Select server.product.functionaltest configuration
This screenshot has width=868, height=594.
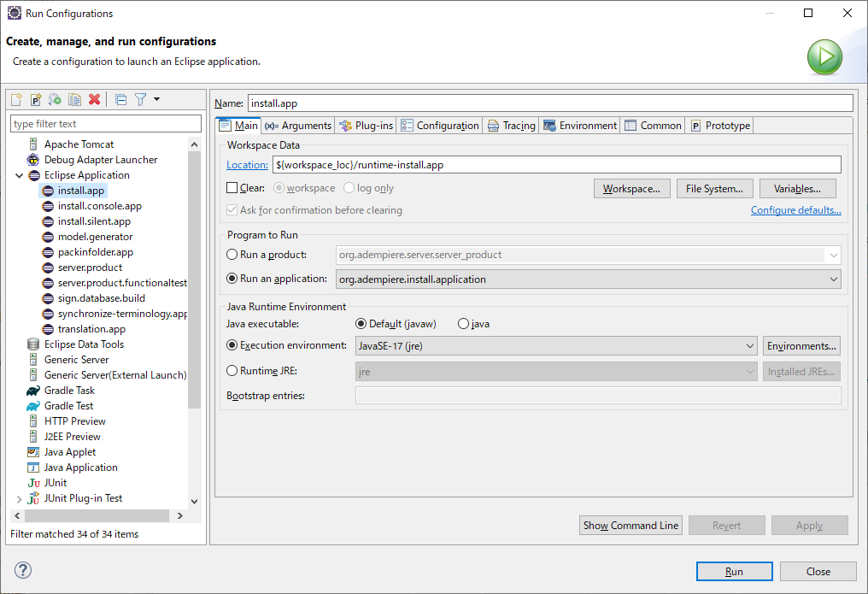122,283
